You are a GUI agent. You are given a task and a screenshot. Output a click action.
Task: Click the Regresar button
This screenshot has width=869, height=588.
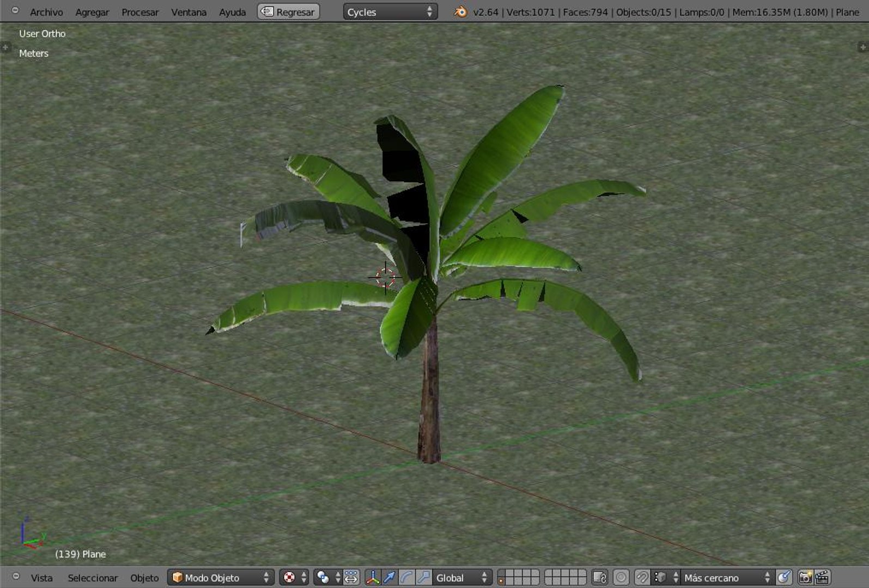(x=288, y=12)
